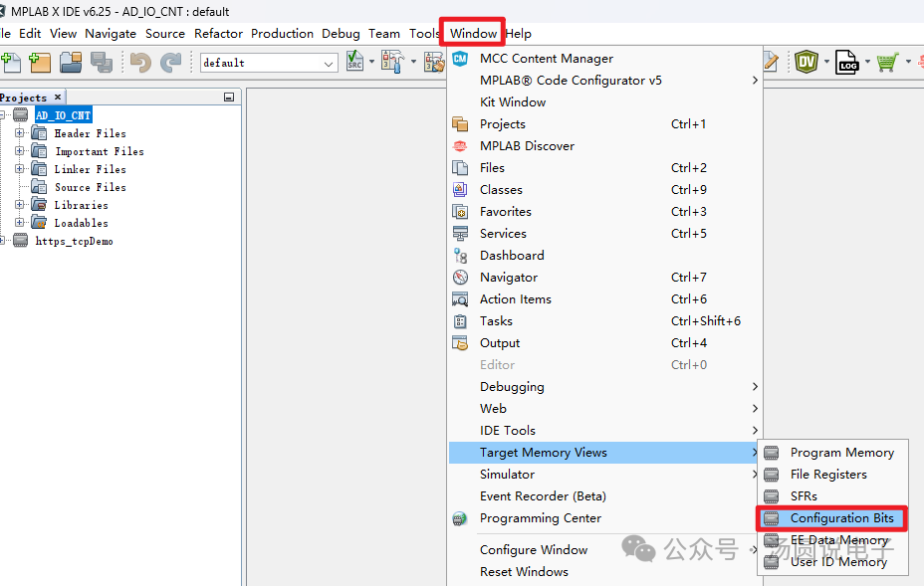Image resolution: width=924 pixels, height=586 pixels.
Task: Click the Tasks menu entry icon
Action: 460,321
